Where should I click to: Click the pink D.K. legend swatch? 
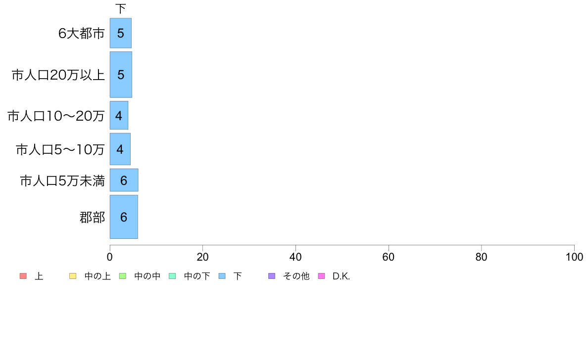[x=321, y=276]
